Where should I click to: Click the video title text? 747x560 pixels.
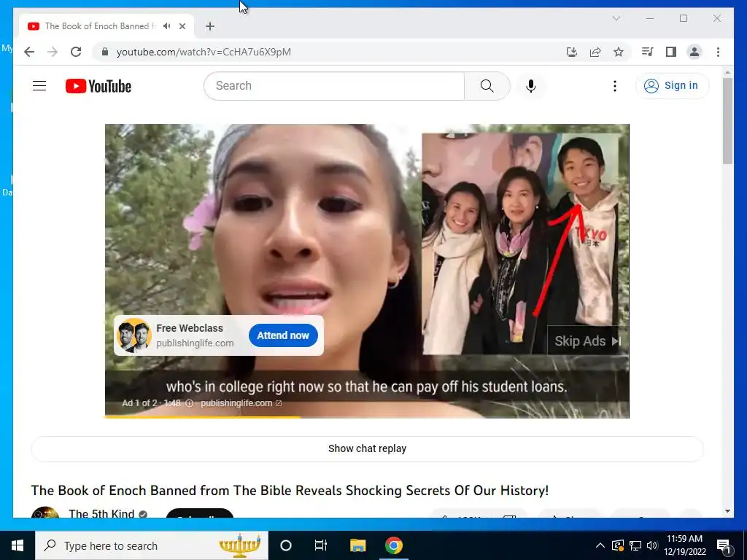(290, 490)
